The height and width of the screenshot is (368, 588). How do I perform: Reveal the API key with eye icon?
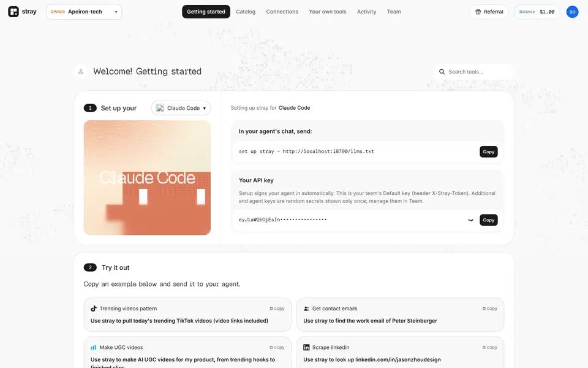point(470,220)
